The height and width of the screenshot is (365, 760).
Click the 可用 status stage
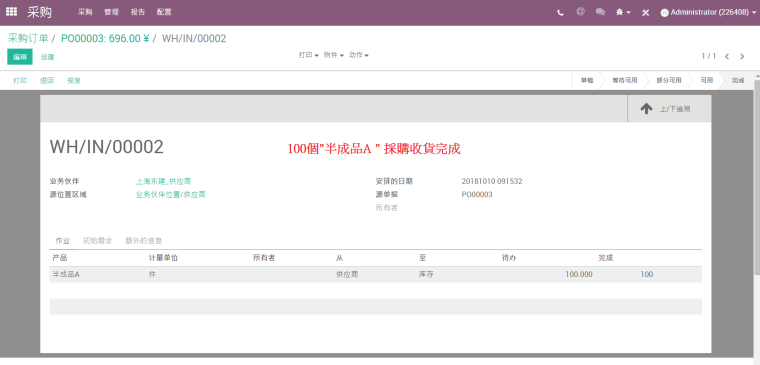706,80
